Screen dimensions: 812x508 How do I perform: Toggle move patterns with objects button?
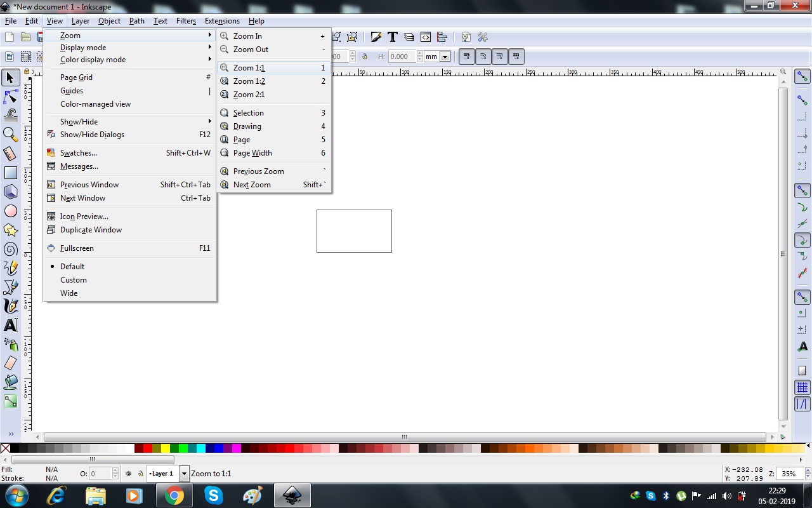(516, 57)
